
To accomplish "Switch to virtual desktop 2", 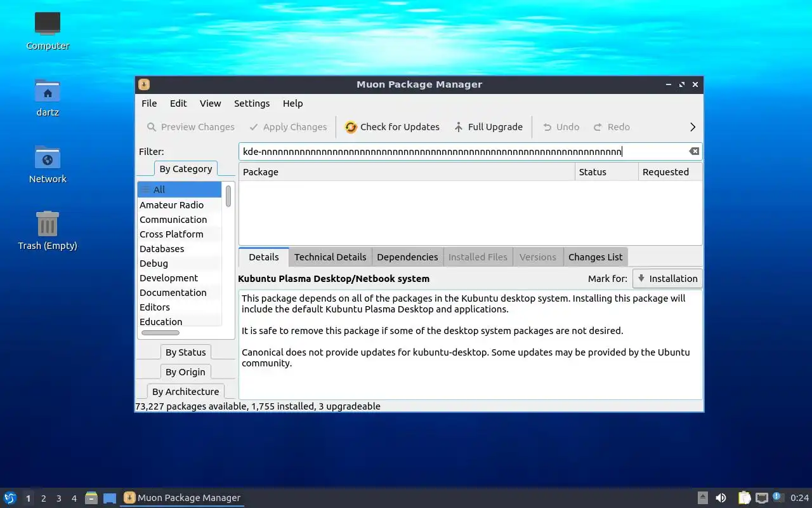I will pos(43,498).
